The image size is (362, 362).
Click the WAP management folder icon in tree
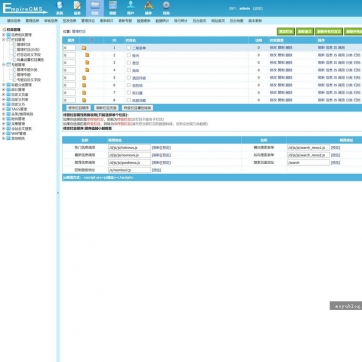coord(8,133)
